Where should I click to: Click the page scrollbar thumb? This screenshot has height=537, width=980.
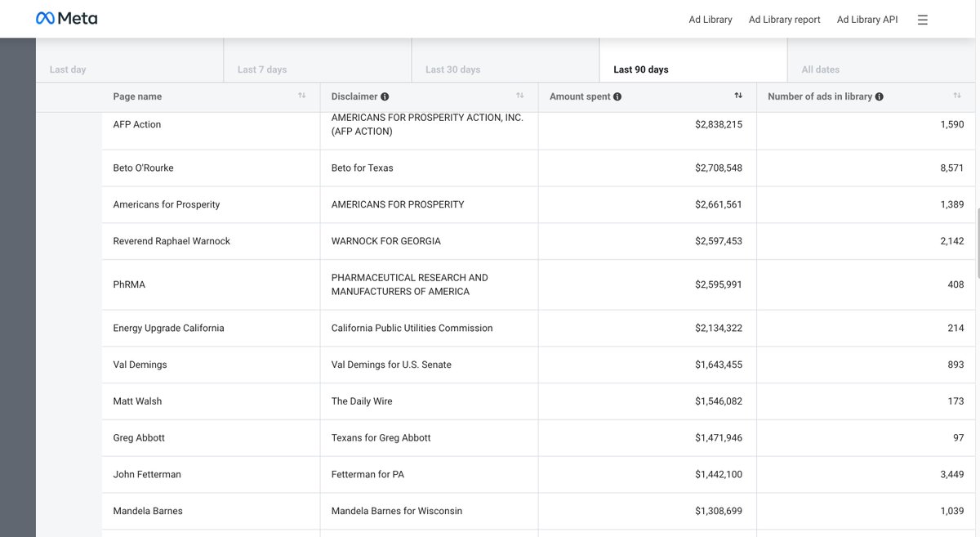pos(978,243)
